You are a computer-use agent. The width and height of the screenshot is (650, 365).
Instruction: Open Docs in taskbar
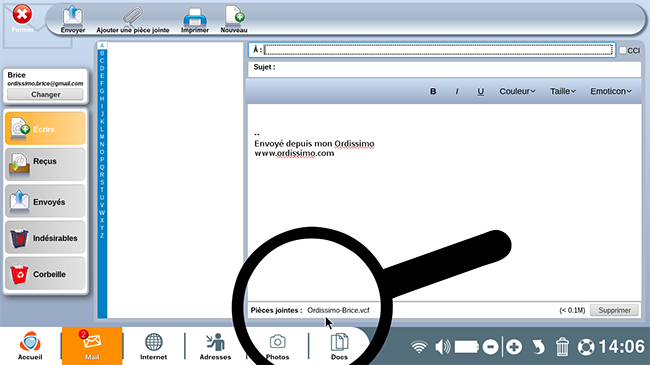pos(339,346)
